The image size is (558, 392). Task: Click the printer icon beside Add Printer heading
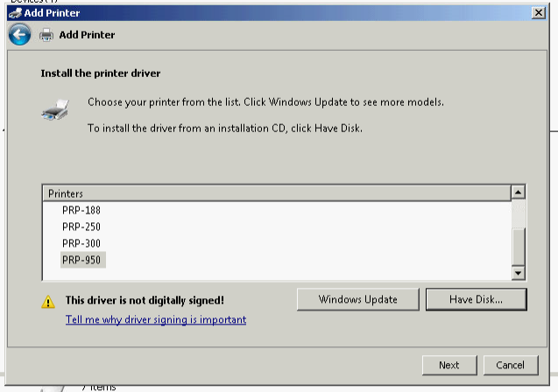(x=46, y=35)
